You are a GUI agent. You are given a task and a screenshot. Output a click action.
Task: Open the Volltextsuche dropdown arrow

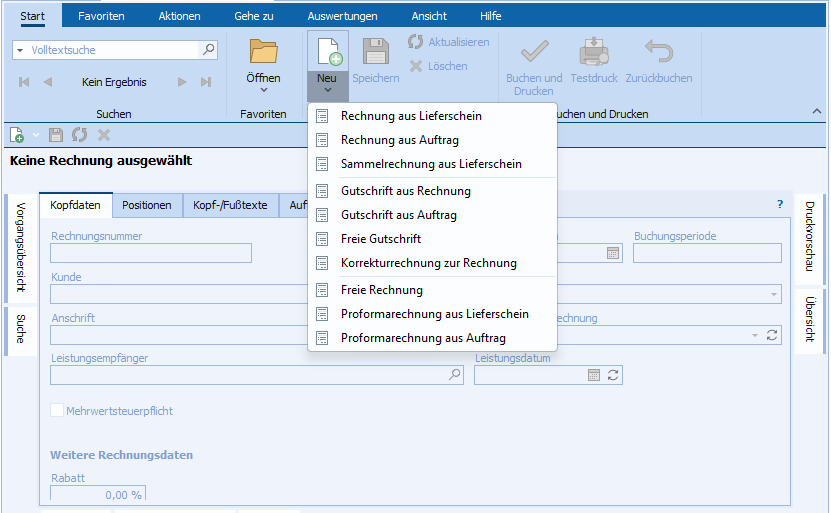click(22, 50)
